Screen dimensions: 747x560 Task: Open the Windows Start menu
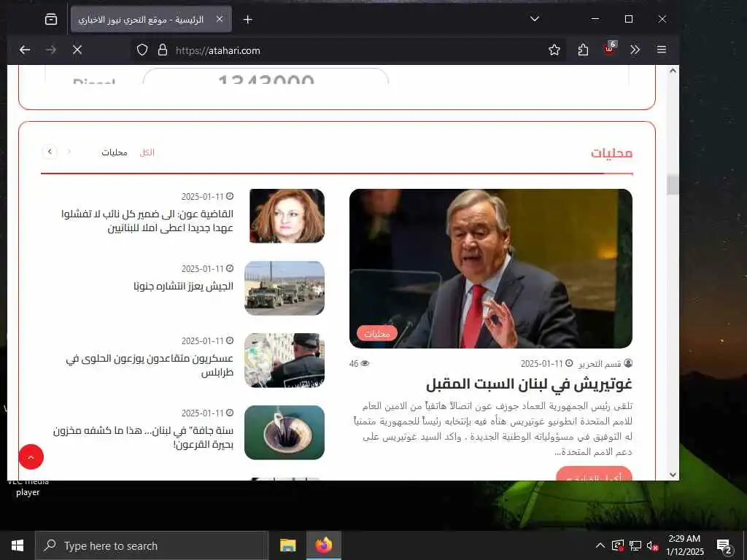pos(18,545)
